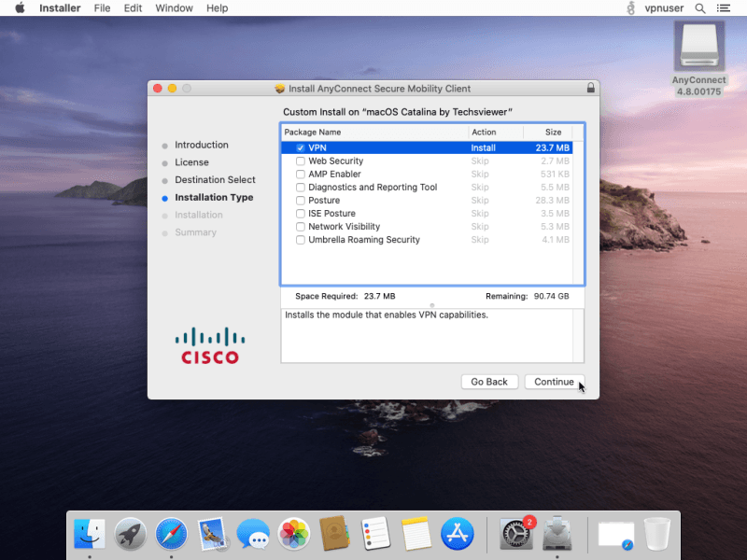Open the Window menu
The height and width of the screenshot is (560, 747).
[174, 8]
